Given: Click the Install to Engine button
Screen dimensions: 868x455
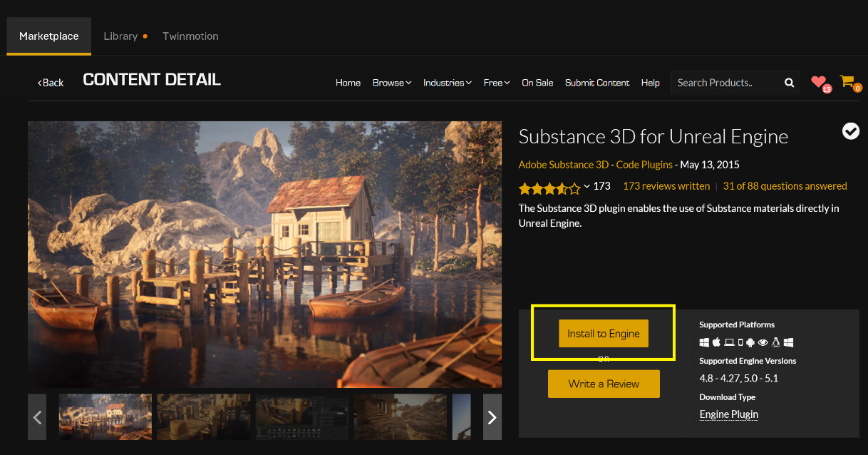Looking at the screenshot, I should pyautogui.click(x=604, y=333).
